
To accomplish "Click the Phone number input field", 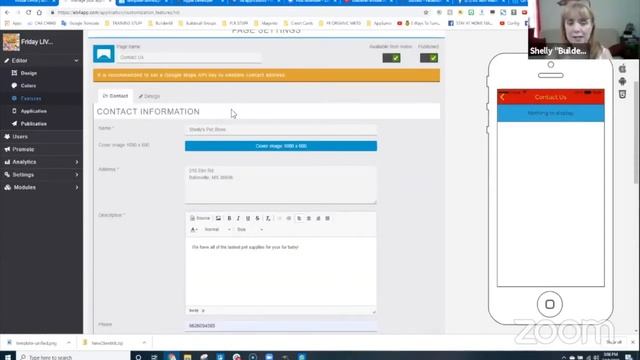I will tap(281, 326).
